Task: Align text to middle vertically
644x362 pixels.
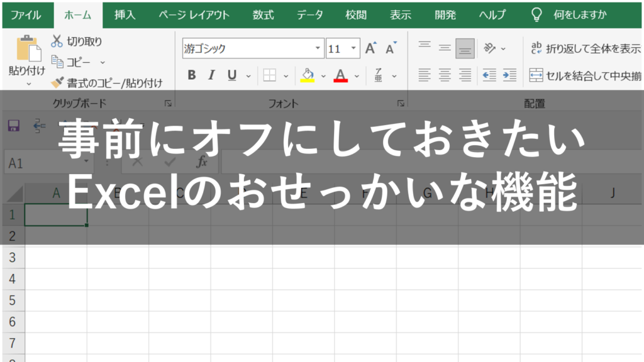Action: [445, 48]
